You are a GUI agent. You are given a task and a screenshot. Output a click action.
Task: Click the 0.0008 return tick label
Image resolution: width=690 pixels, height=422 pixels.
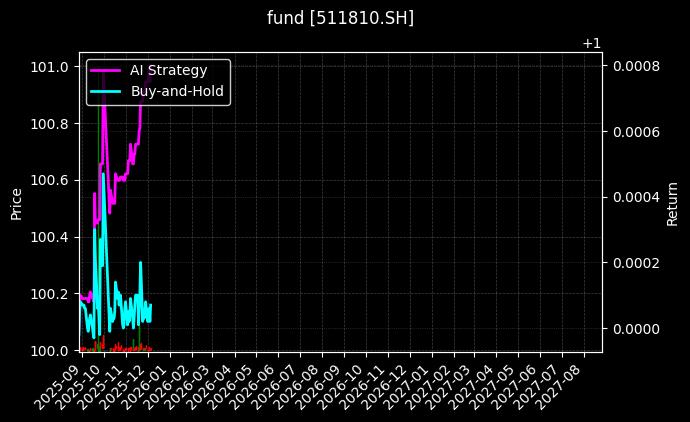click(636, 66)
